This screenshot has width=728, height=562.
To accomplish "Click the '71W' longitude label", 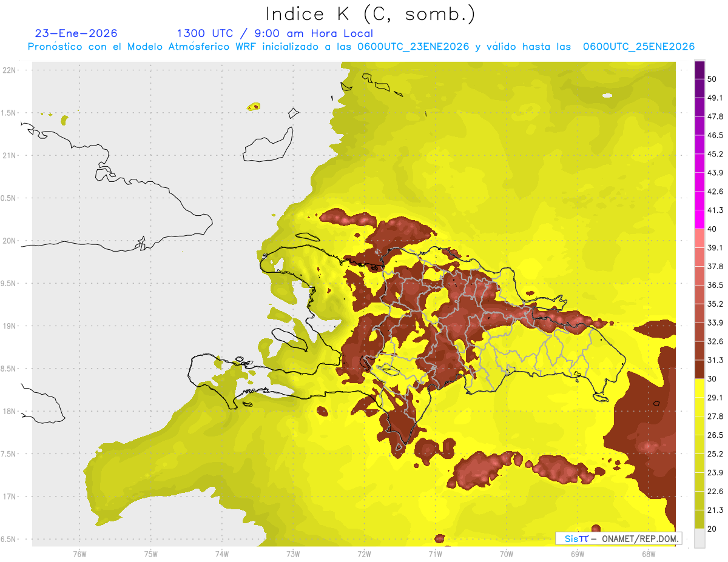I will (x=435, y=554).
